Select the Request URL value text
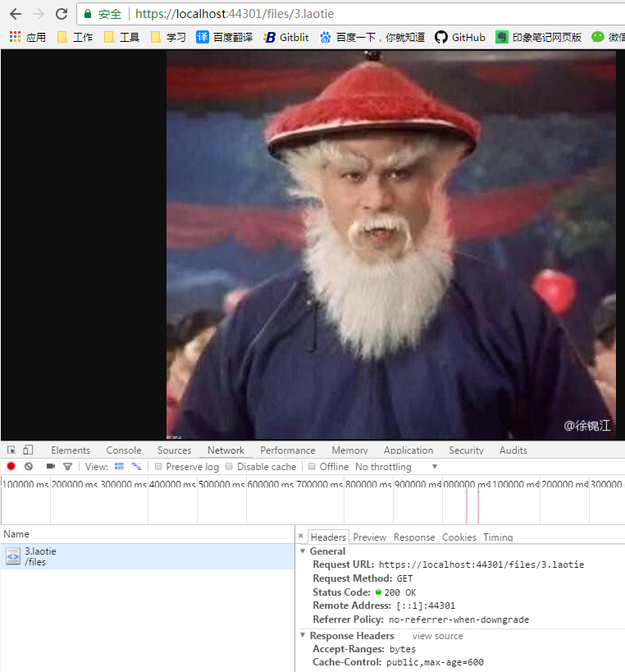Screen dimensions: 625x672 click(x=481, y=565)
